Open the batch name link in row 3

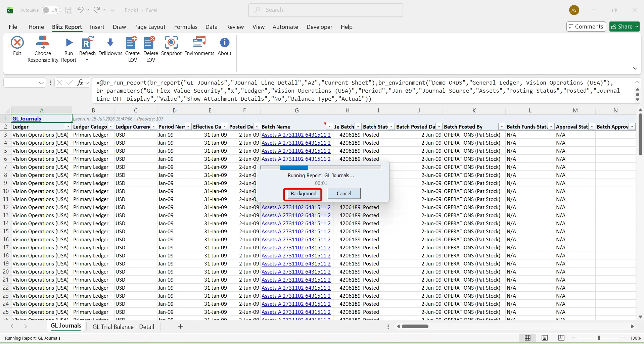click(296, 135)
